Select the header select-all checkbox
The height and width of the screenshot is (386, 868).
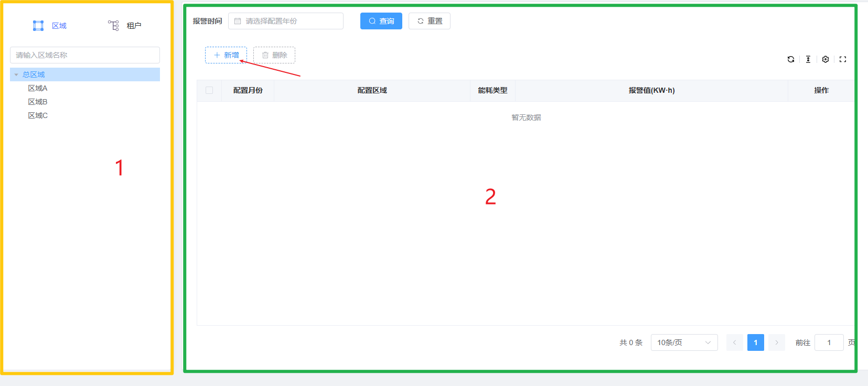(209, 90)
